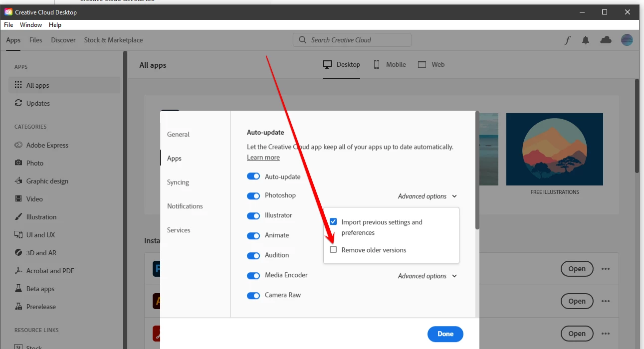Toggle Camera Raw auto-update switch
The height and width of the screenshot is (349, 644).
click(253, 296)
